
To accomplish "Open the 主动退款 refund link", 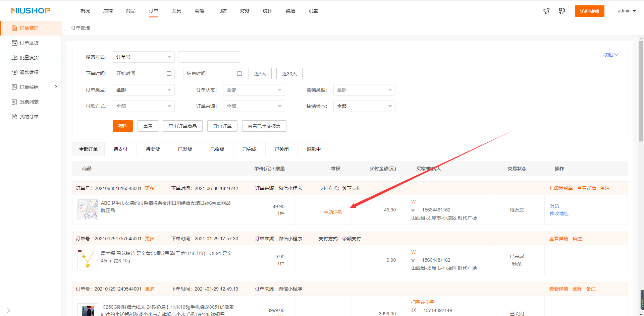I will coord(333,212).
